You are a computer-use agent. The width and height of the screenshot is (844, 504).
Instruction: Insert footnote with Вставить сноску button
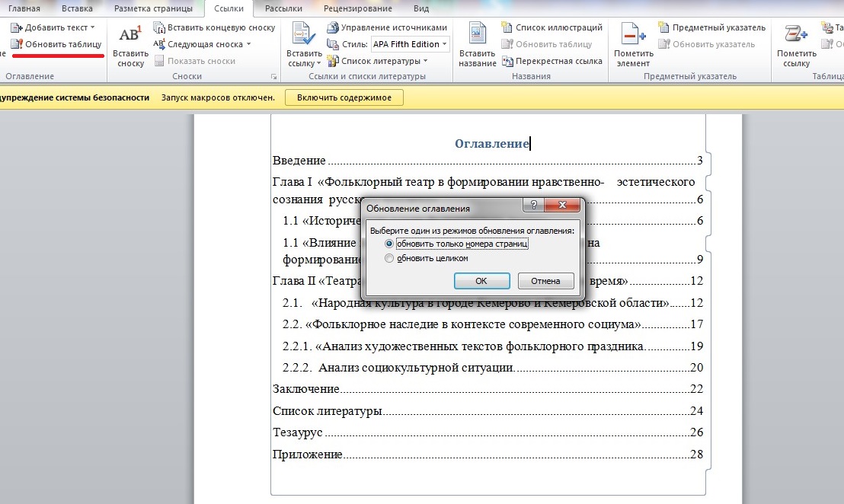[x=130, y=46]
